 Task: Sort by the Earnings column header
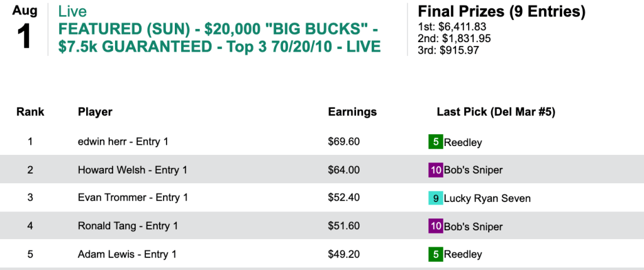point(352,112)
